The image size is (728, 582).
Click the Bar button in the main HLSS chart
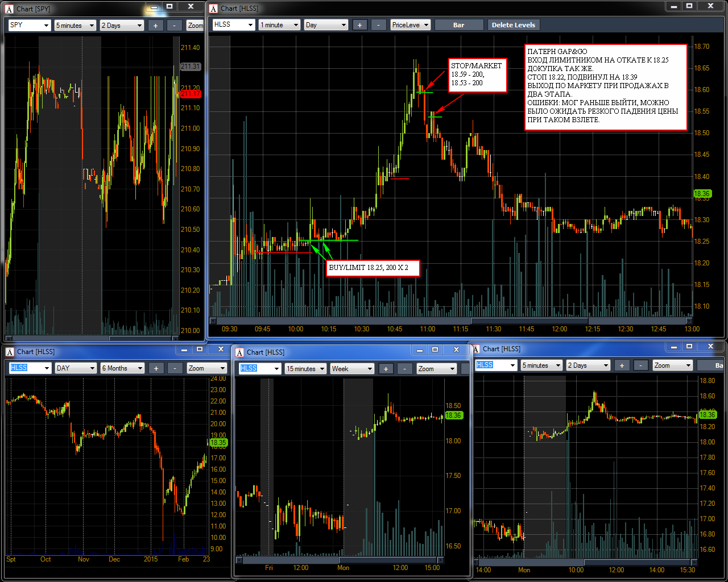click(x=459, y=24)
